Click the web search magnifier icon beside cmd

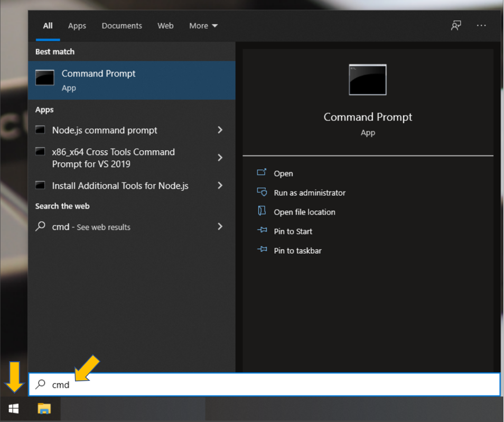click(x=40, y=226)
